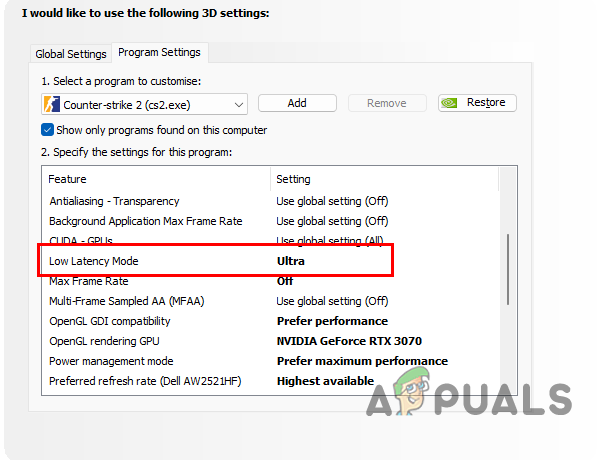The height and width of the screenshot is (460, 613).
Task: Select OpenGL GDI compatibility feature
Action: tap(110, 321)
